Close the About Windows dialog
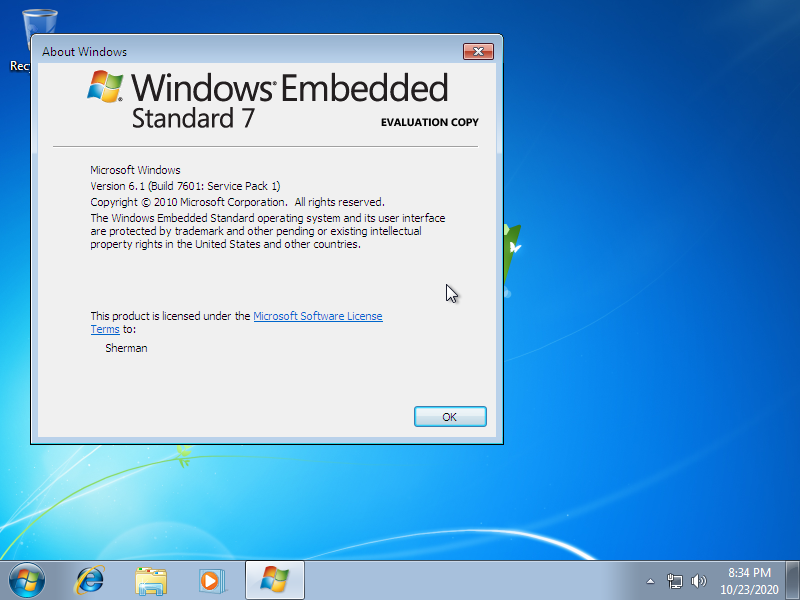 click(478, 51)
